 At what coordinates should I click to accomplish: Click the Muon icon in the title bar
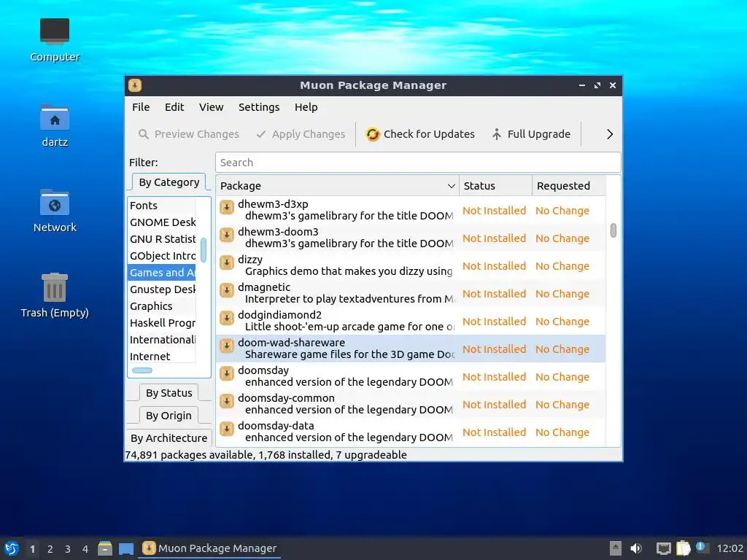(135, 85)
